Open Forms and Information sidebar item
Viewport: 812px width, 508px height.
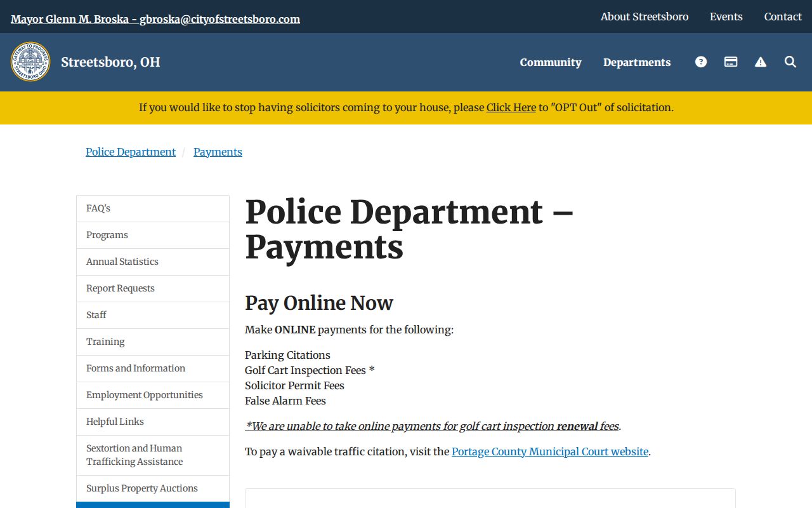tap(153, 368)
